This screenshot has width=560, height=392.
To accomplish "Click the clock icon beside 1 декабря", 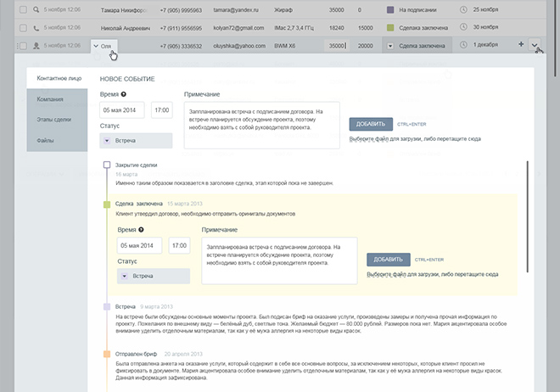I will click(463, 45).
